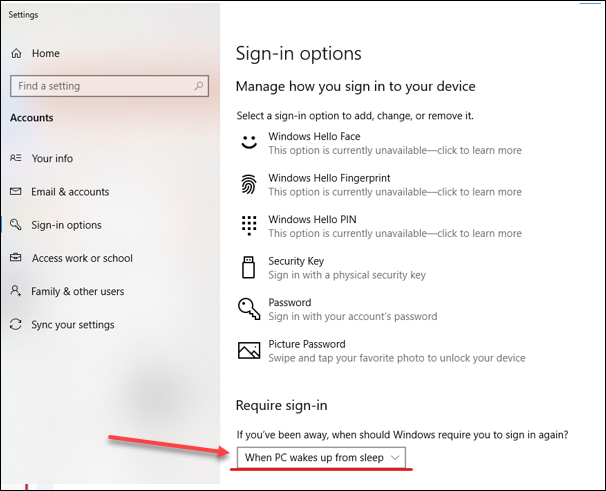
Task: Click 'If you've been away' question text
Action: tap(402, 435)
